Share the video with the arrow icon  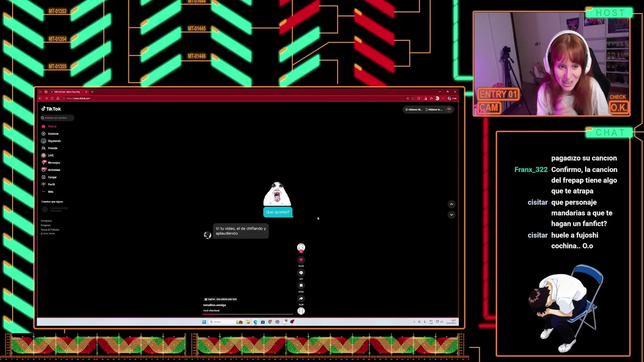point(301,298)
